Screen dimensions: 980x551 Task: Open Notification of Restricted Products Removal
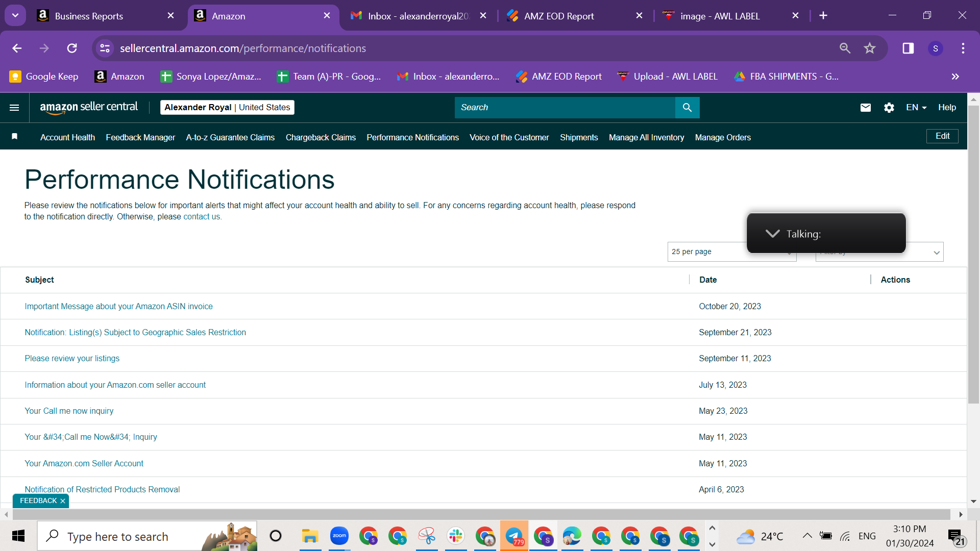coord(102,490)
